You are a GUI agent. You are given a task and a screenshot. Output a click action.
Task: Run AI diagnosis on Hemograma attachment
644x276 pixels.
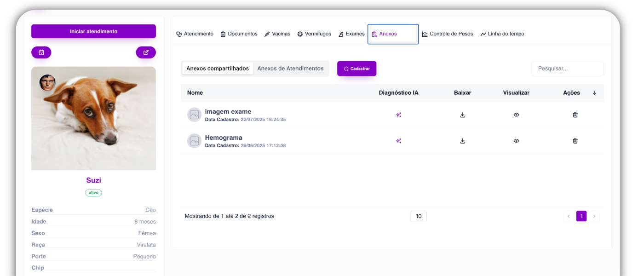pos(398,141)
